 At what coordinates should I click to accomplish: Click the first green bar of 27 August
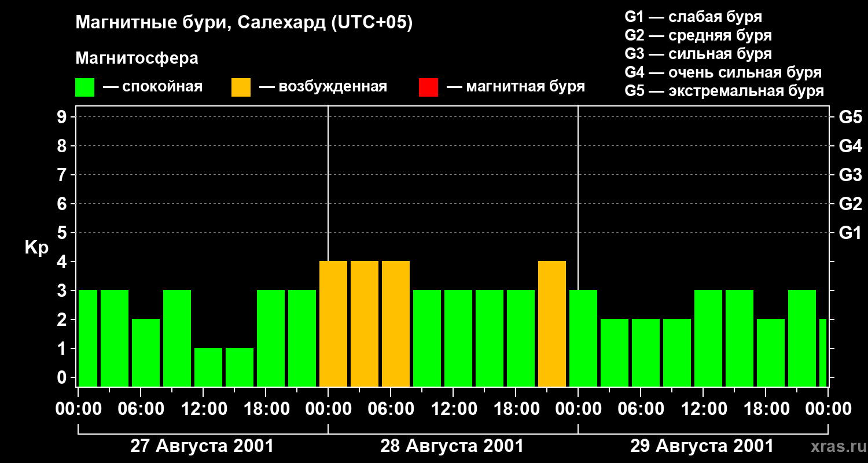(87, 338)
